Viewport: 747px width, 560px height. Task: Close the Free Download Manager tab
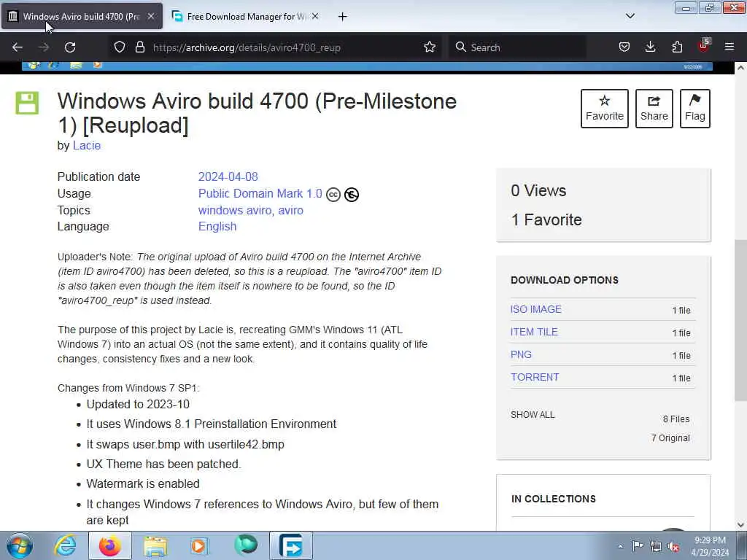point(315,16)
